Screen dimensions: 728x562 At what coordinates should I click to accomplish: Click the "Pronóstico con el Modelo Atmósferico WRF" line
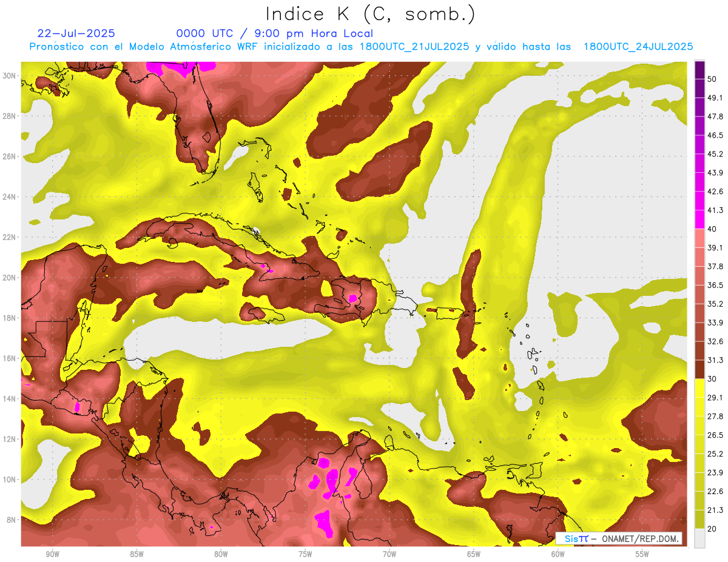[x=362, y=47]
